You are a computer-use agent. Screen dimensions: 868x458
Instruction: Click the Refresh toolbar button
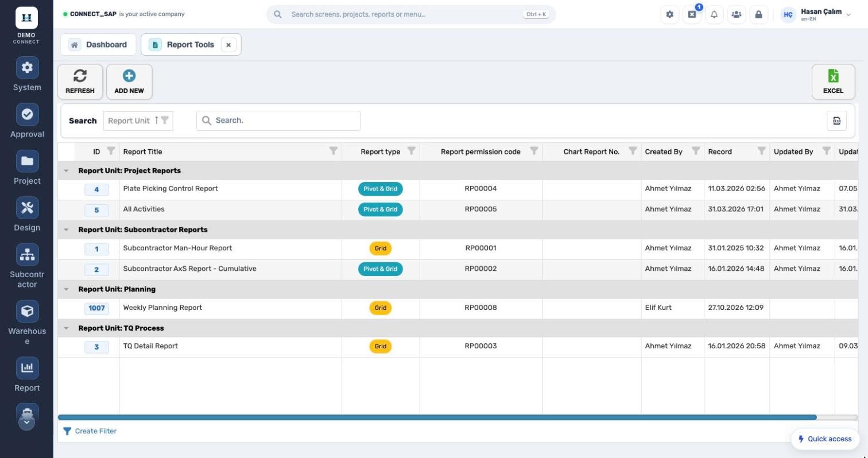80,81
